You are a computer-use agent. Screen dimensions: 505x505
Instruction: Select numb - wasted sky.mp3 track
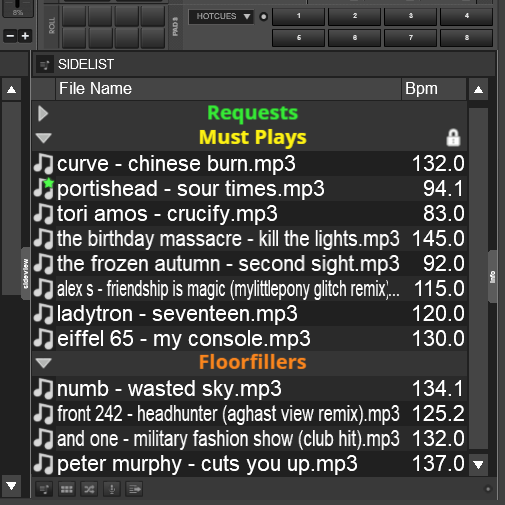[249, 389]
